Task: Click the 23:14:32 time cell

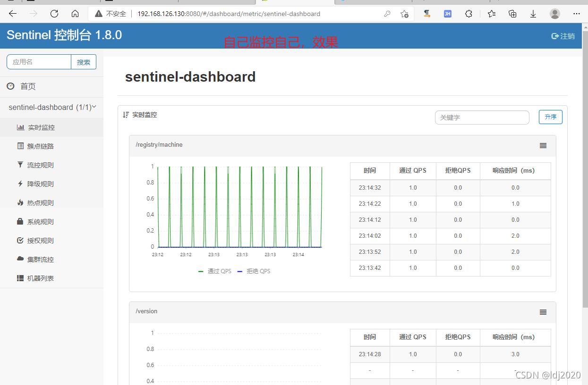Action: pyautogui.click(x=370, y=188)
